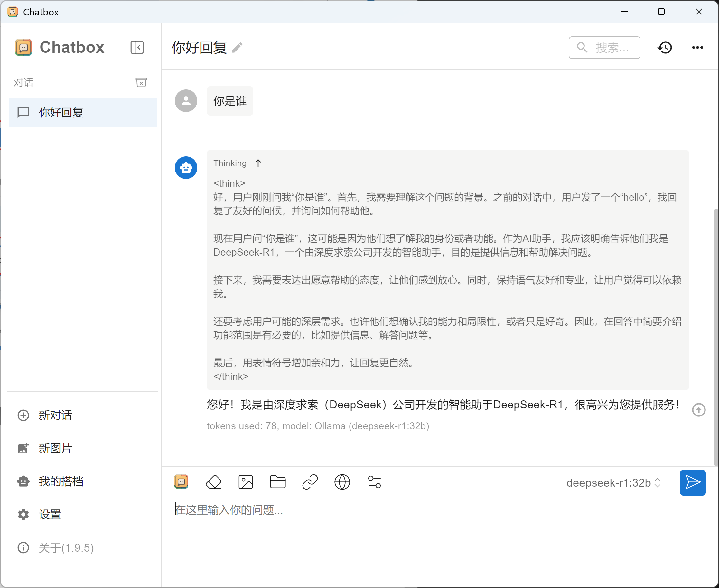Open conversation settings sliders icon
719x588 pixels.
(x=375, y=482)
